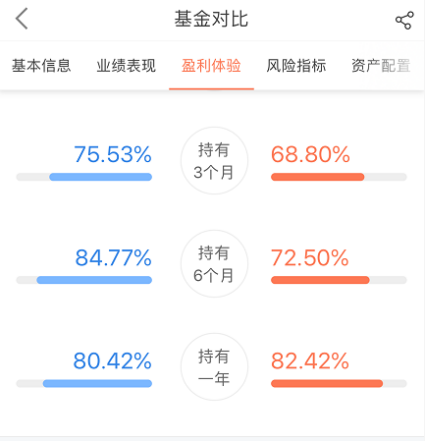Click the orange 68.80% bar
Screen dimensions: 425x441
coord(318,177)
